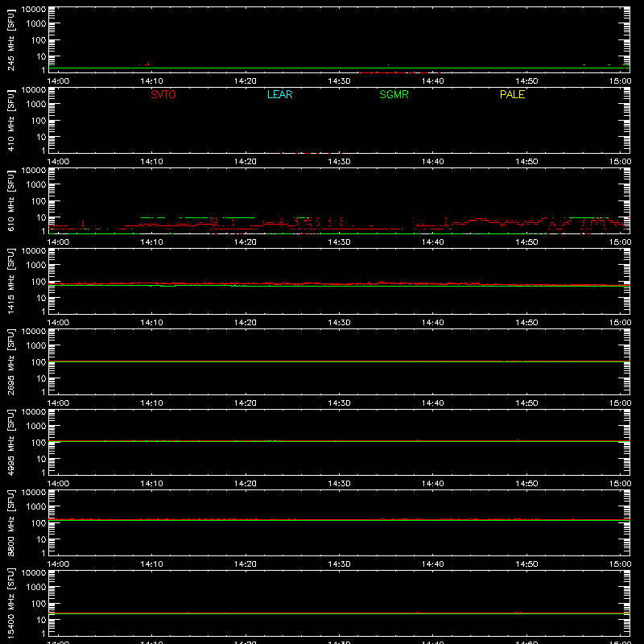Click the 10 y-axis value of the 1415 MHz panel
This screenshot has width=644, height=644.
click(x=41, y=298)
